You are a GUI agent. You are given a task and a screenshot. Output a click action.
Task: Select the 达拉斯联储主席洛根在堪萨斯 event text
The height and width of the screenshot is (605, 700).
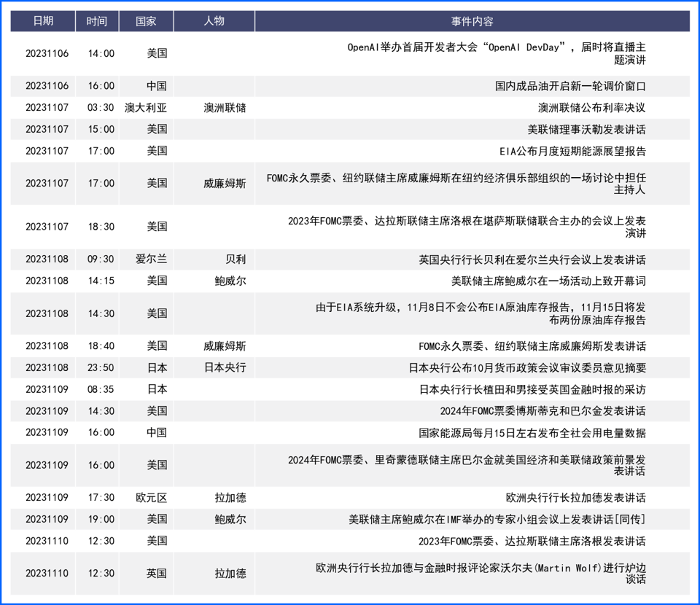click(x=467, y=227)
